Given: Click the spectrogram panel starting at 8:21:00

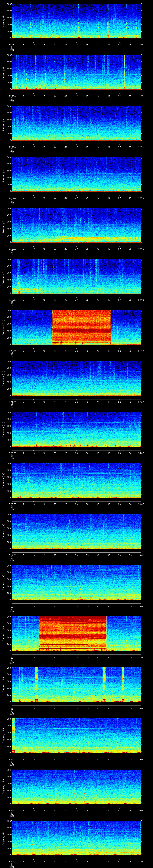Looking at the screenshot, I should click(x=77, y=378).
